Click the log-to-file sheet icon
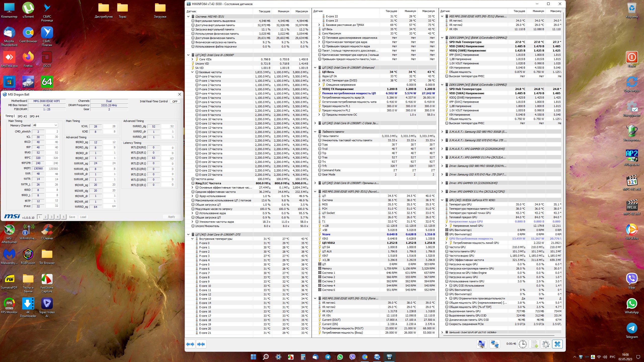The width and height of the screenshot is (644, 362). pos(534,344)
